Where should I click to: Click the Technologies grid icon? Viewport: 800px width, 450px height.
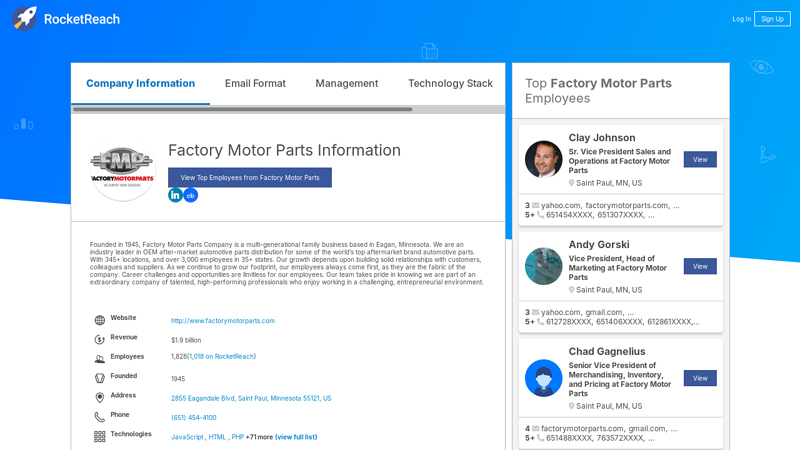click(99, 437)
